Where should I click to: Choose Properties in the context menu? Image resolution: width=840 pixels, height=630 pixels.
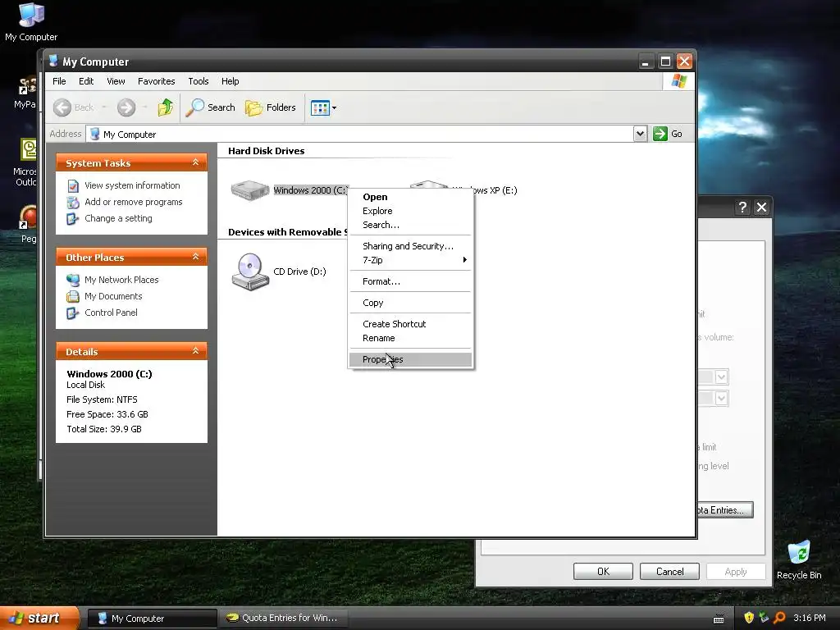(x=410, y=359)
